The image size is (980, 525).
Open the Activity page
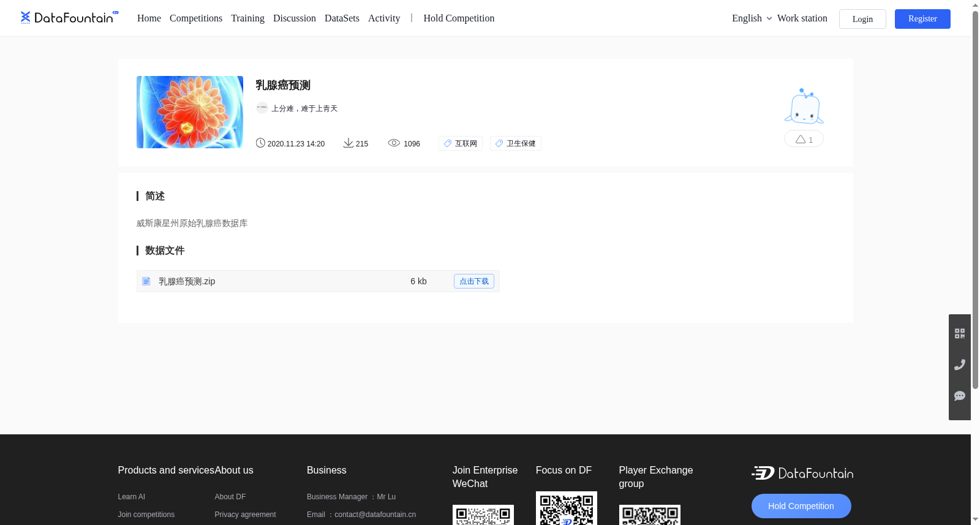tap(384, 18)
